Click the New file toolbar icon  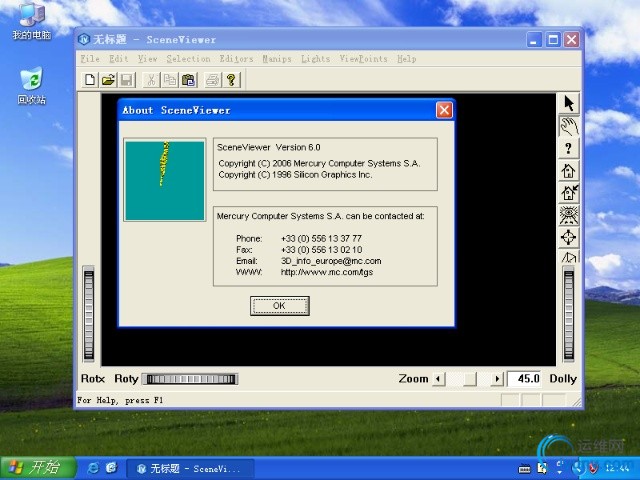click(x=90, y=80)
